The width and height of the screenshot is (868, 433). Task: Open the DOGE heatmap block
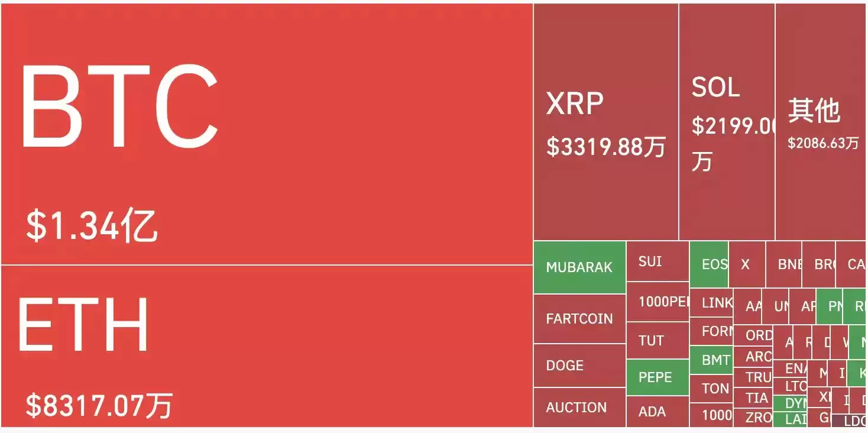[x=579, y=366]
